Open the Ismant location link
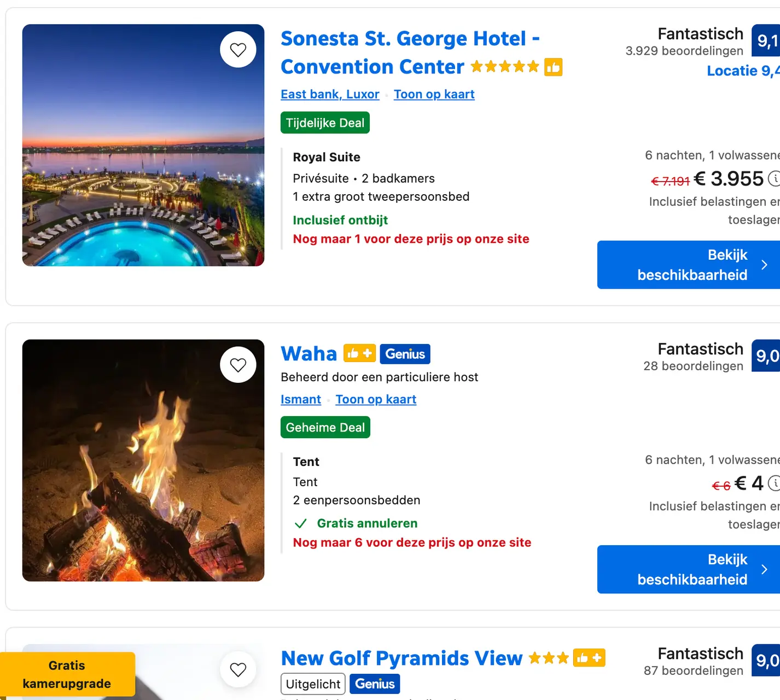Image resolution: width=780 pixels, height=700 pixels. 301,399
